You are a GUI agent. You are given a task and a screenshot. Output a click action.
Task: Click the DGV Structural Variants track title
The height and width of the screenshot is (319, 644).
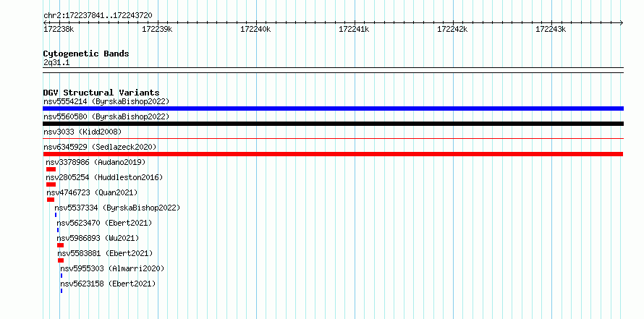tap(101, 93)
